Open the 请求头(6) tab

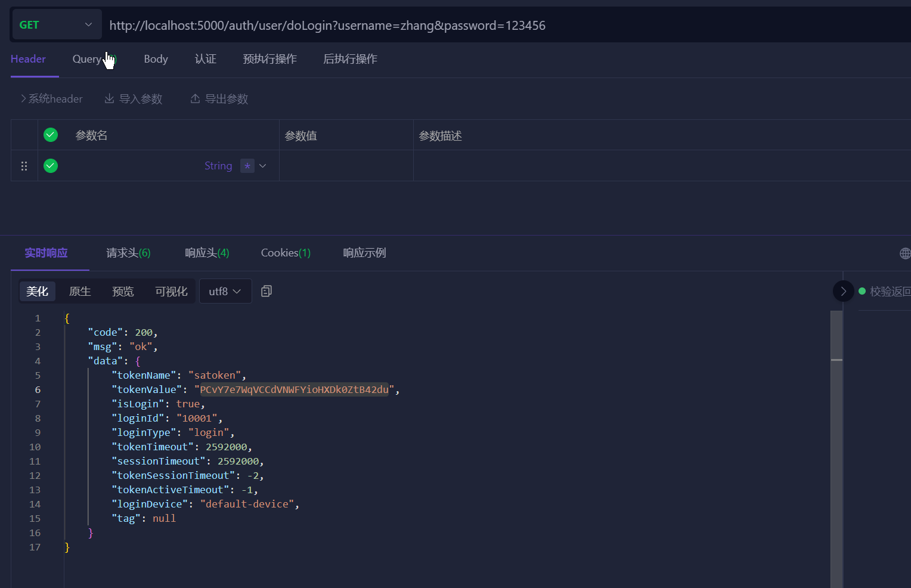pyautogui.click(x=128, y=253)
